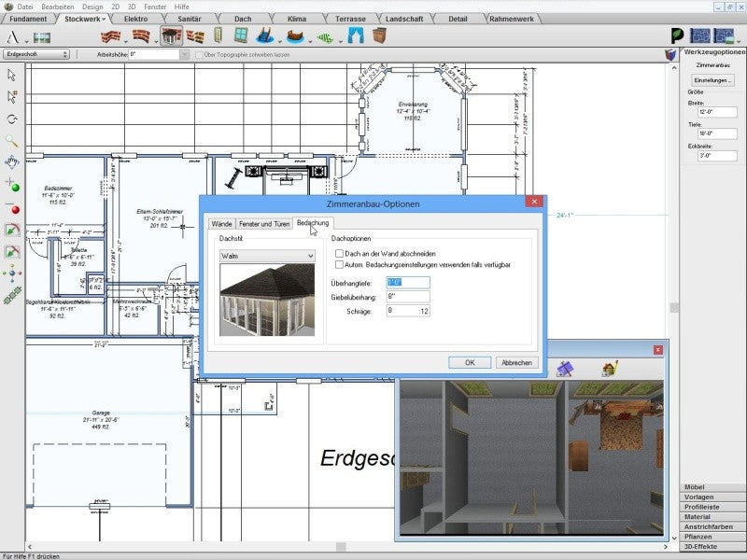This screenshot has height=560, width=747.
Task: Expand the text tool dropdown arrow
Action: tap(26, 42)
